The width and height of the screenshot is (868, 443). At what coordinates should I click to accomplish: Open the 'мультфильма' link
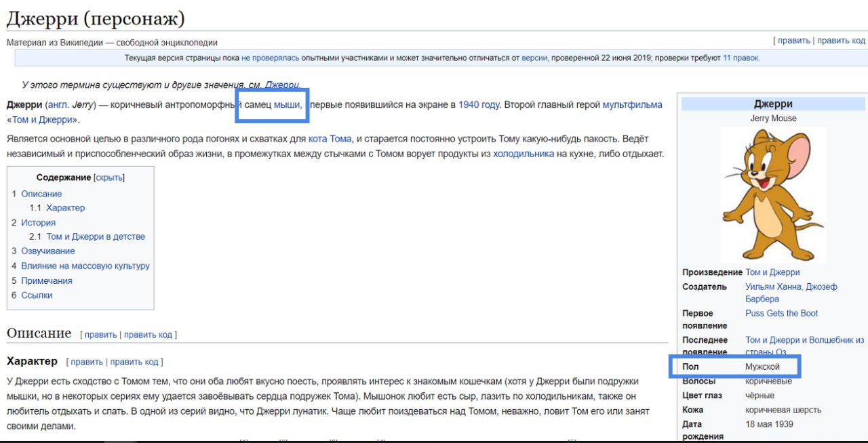(633, 105)
